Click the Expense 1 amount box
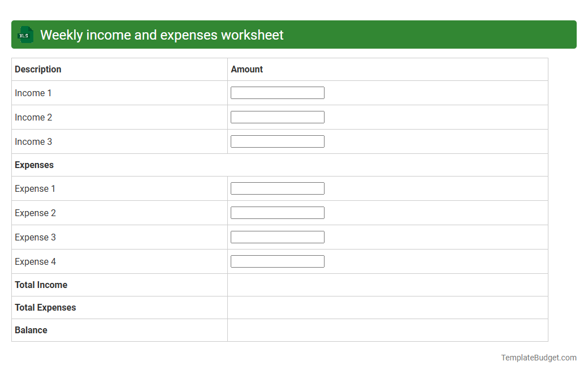The image size is (588, 374). point(277,188)
